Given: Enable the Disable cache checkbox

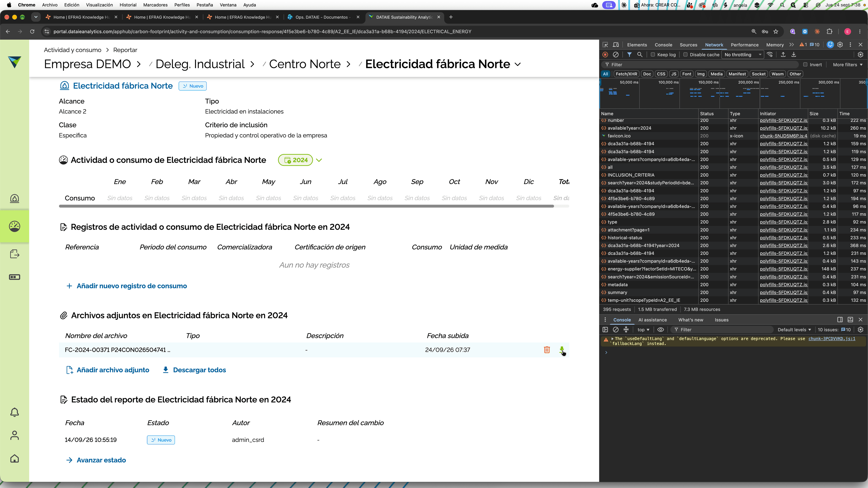Looking at the screenshot, I should pyautogui.click(x=685, y=54).
